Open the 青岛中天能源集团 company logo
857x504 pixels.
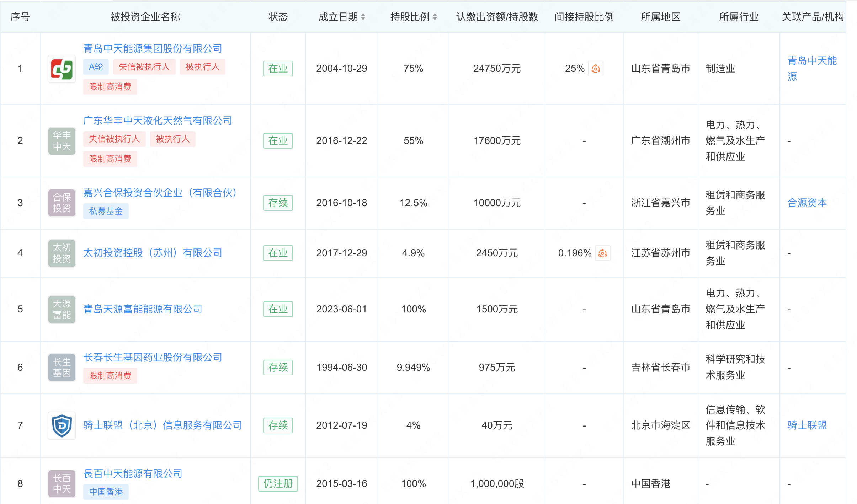tap(62, 69)
